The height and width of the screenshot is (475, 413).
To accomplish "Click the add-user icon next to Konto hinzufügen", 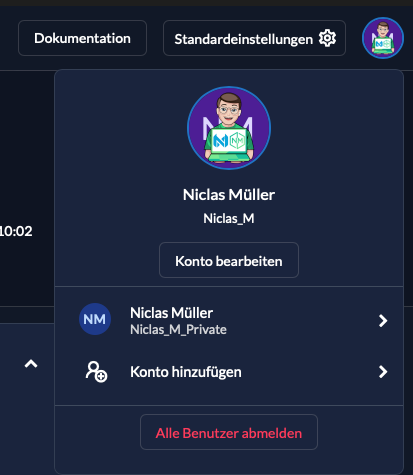I will tap(96, 372).
